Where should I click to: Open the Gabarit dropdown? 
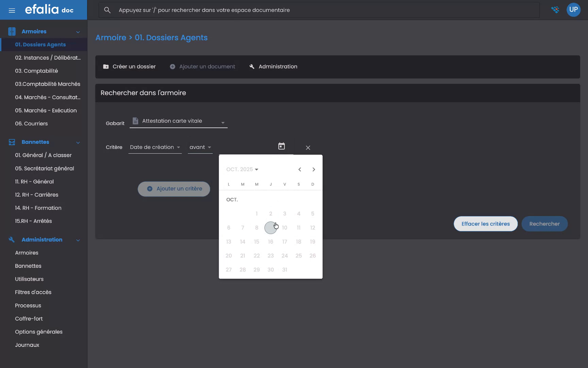[223, 122]
